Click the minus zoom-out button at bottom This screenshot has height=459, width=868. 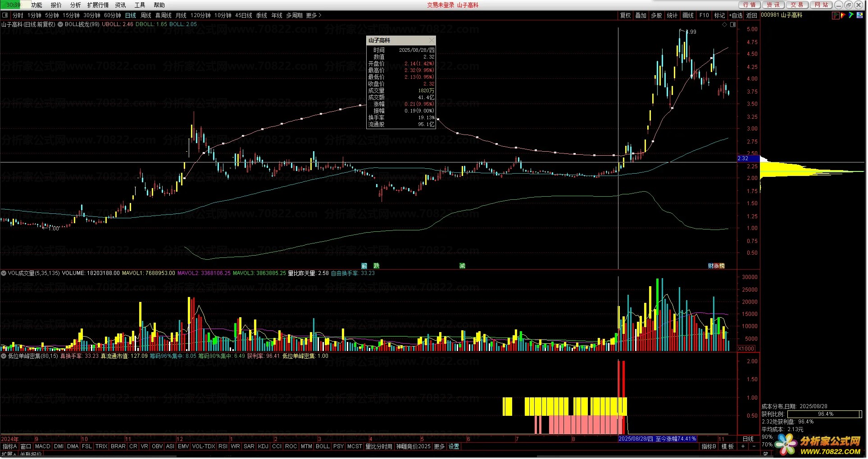754,446
